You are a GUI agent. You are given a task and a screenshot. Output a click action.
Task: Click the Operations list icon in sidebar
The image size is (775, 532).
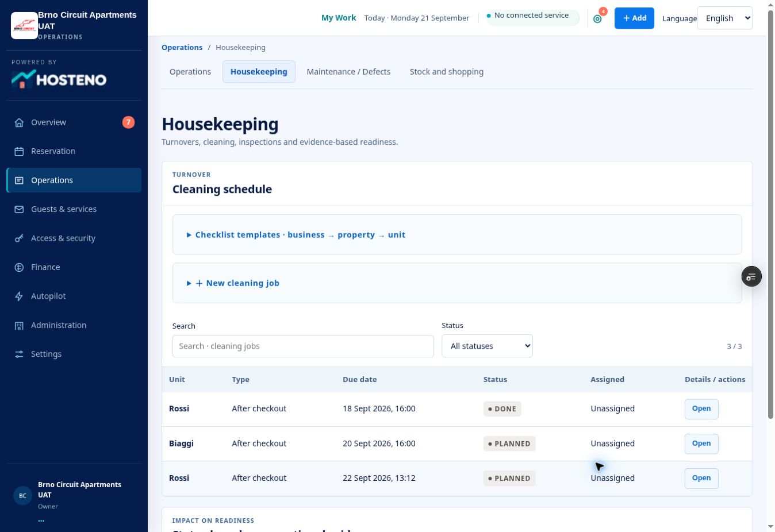pos(19,180)
